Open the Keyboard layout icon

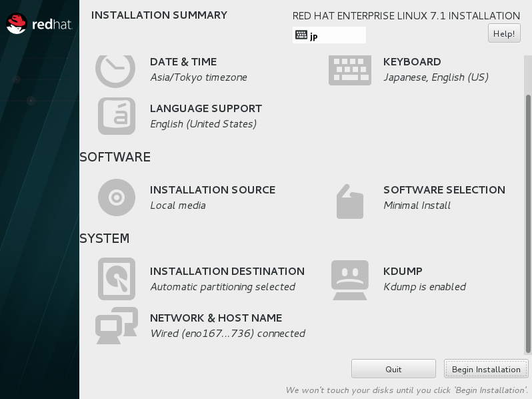click(350, 70)
